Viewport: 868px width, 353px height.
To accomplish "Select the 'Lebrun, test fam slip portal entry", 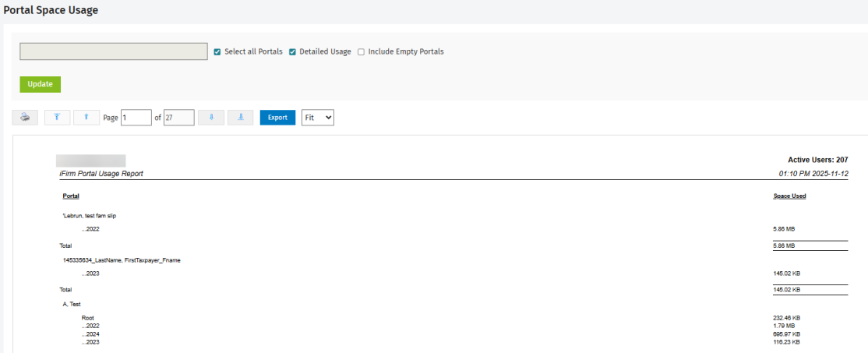I will tap(90, 215).
